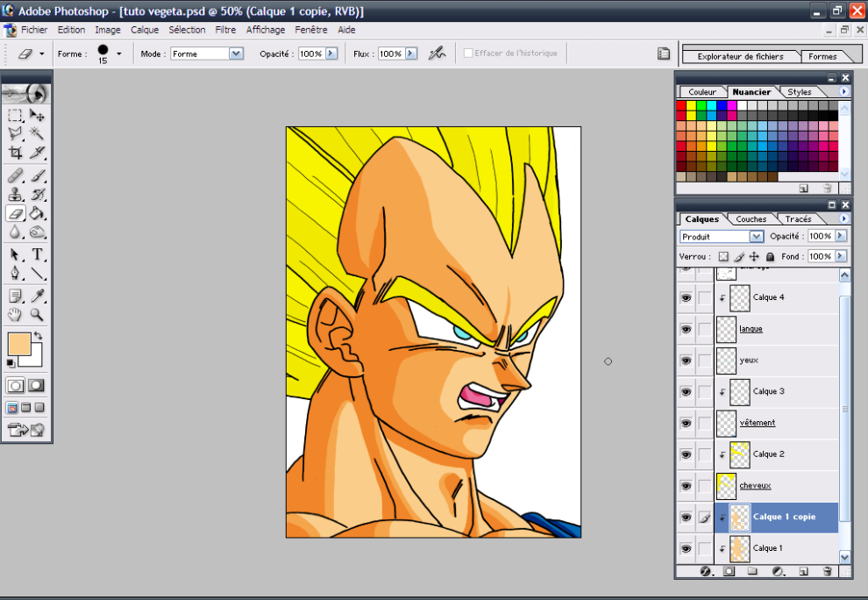Viewport: 868px width, 600px height.
Task: Create a new layer set folder
Action: click(x=752, y=571)
